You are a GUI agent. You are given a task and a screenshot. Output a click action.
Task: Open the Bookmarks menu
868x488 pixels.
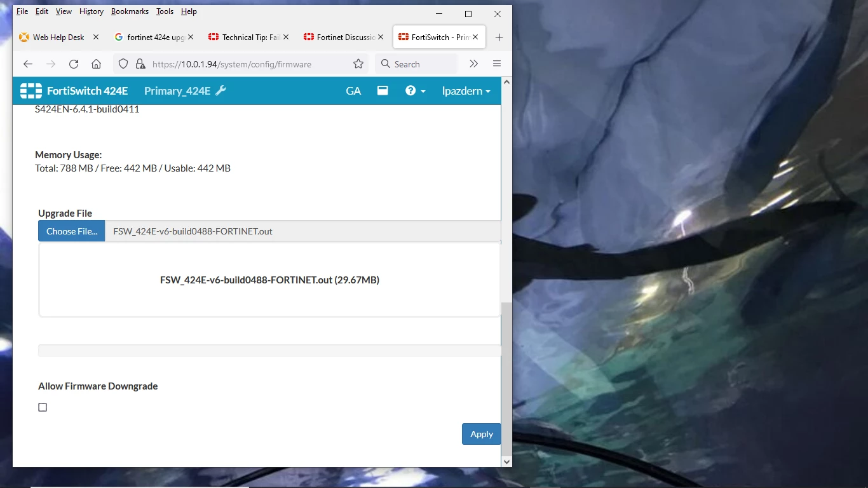(130, 11)
